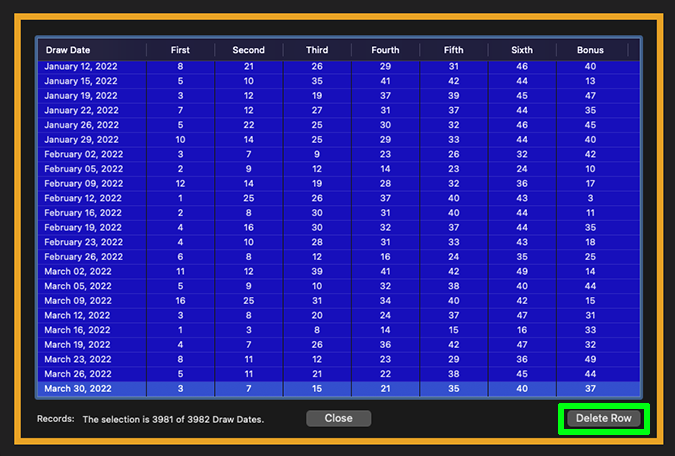The image size is (675, 456).
Task: Select the March 19, 2022 draw date
Action: click(x=77, y=344)
